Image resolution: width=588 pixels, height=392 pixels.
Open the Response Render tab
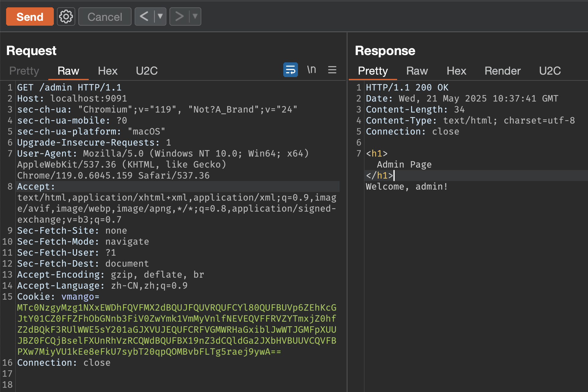(x=503, y=71)
